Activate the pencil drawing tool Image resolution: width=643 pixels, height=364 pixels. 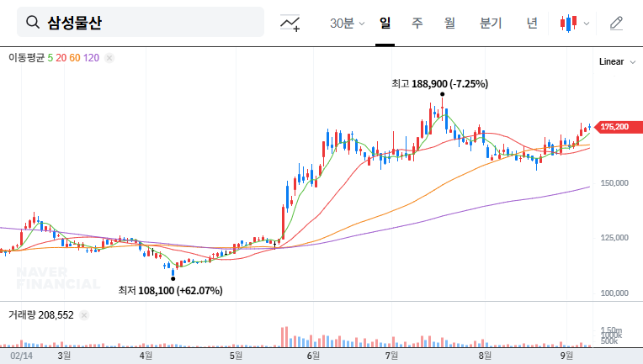[616, 24]
